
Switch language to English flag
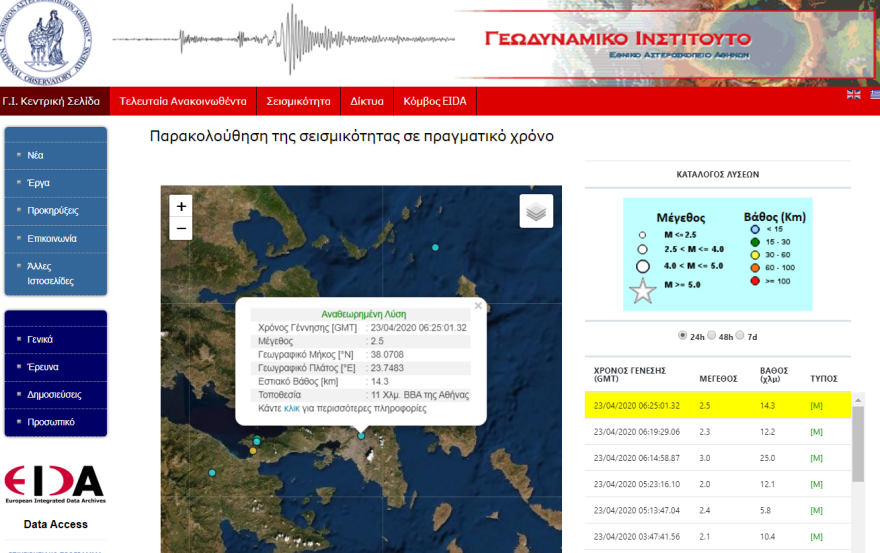pos(854,94)
